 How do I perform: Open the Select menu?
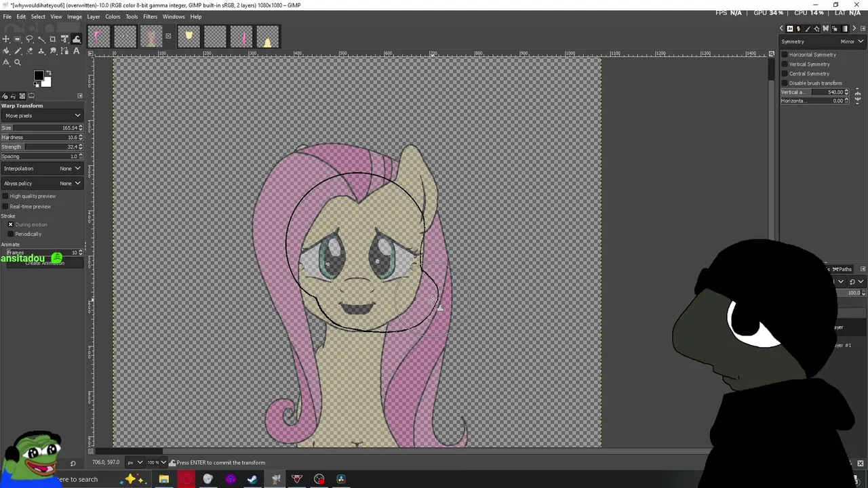click(x=38, y=16)
